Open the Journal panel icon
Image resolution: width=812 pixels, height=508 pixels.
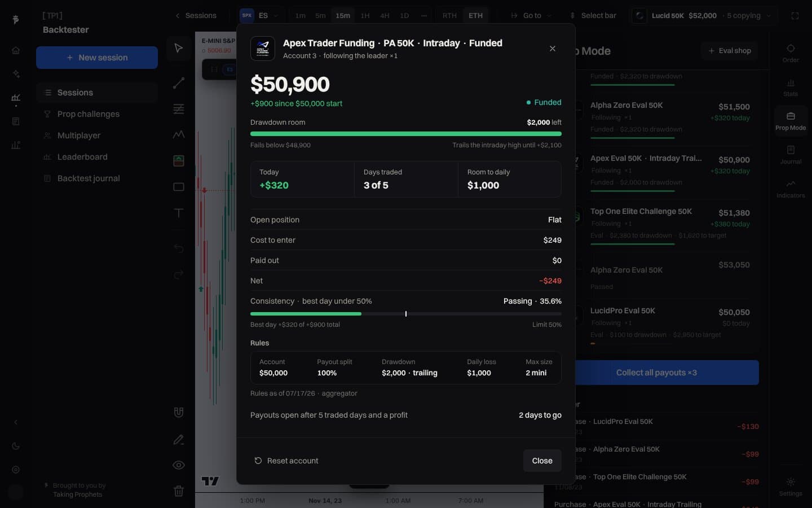[x=791, y=155]
